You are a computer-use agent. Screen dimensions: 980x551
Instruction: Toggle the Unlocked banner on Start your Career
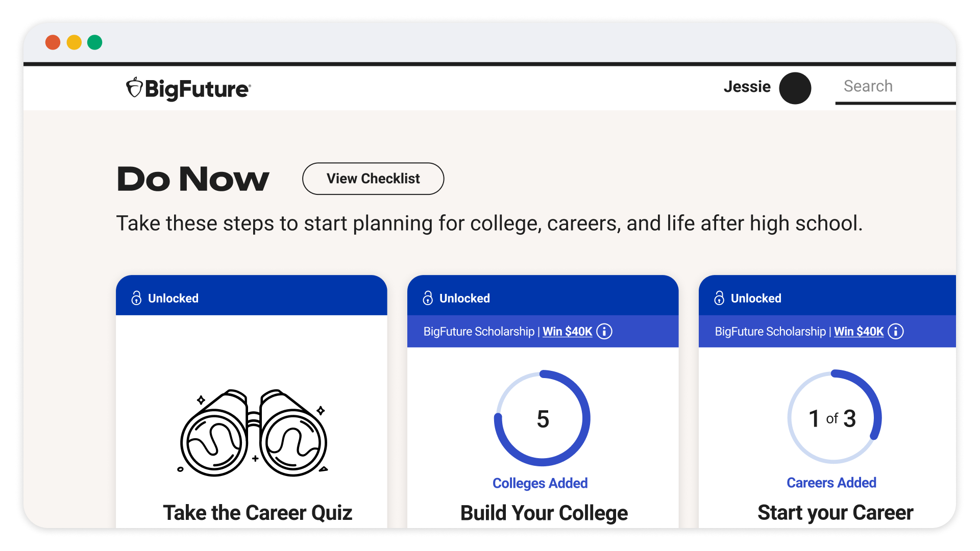point(756,298)
